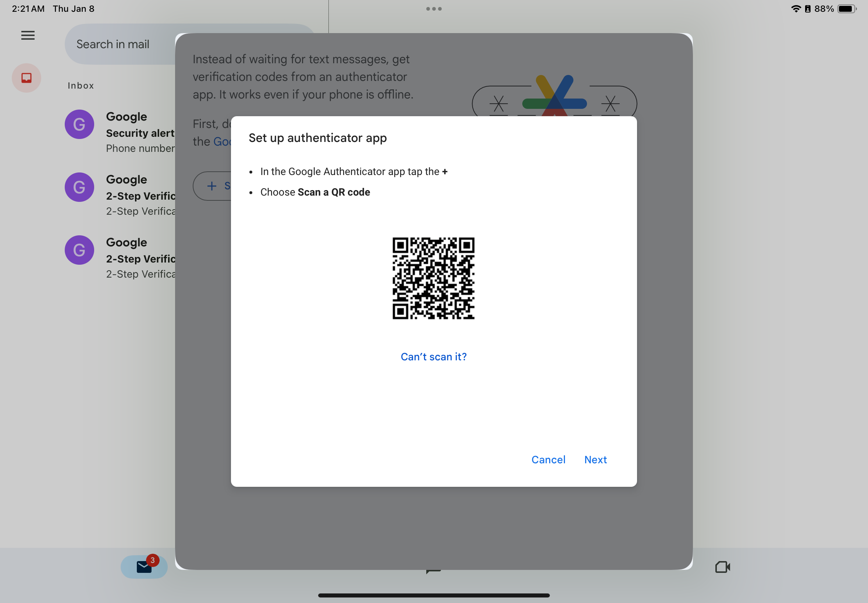This screenshot has height=603, width=868.
Task: Open the Google Security alert email
Action: click(x=120, y=132)
